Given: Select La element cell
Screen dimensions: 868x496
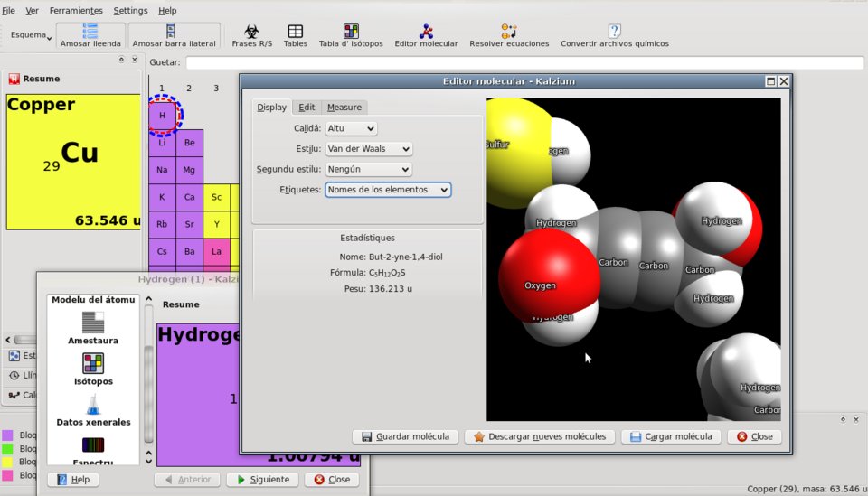Looking at the screenshot, I should [x=216, y=251].
